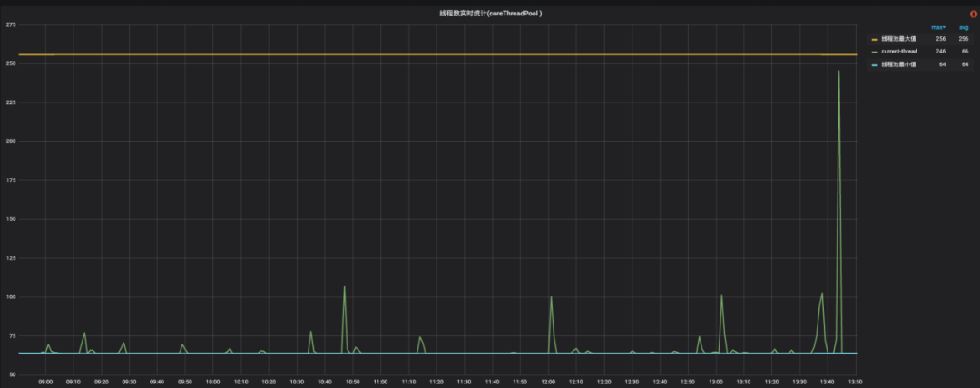The image size is (980, 388).
Task: Click the 09:00 label on time axis
Action: 45,381
